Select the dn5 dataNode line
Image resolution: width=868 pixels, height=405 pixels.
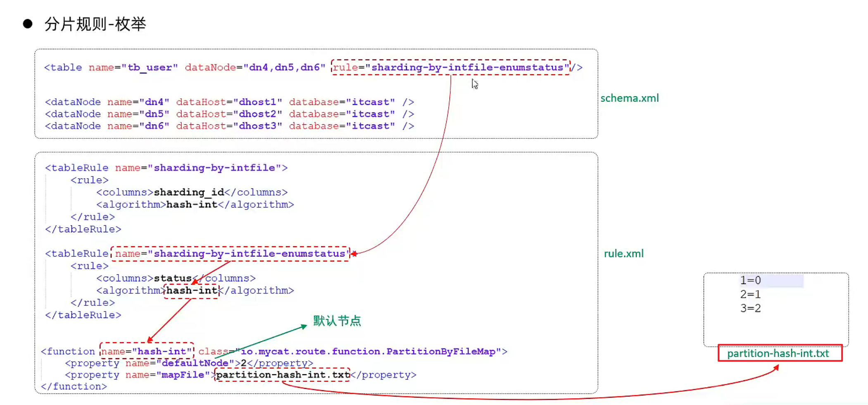coord(229,114)
